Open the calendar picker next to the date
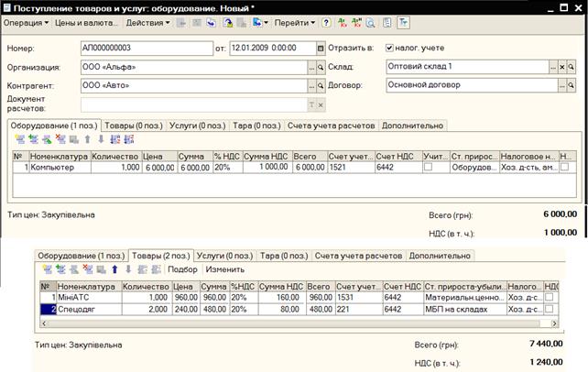This screenshot has width=588, height=372. coord(321,48)
